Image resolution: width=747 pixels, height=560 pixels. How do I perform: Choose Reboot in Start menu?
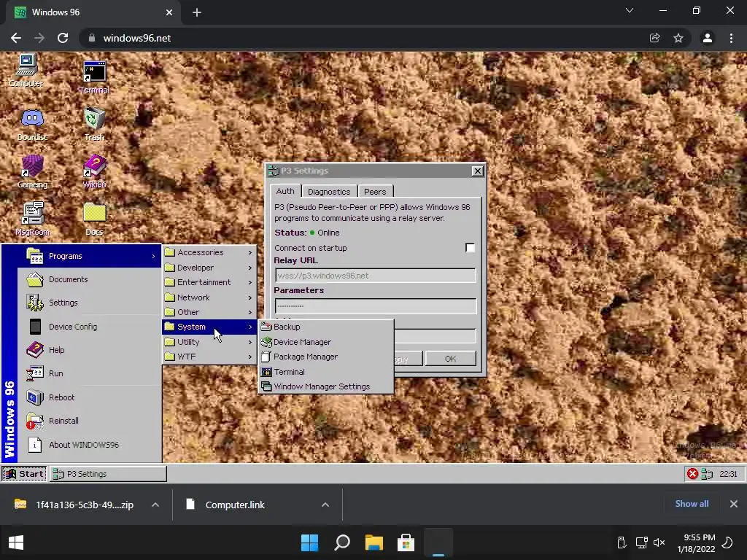click(90, 397)
